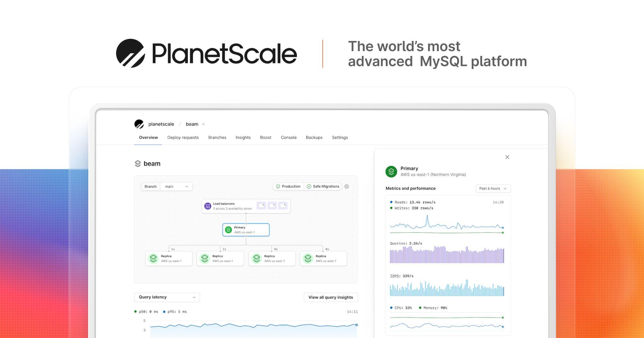
Task: Open the Past 6 hours time range dropdown
Action: [x=493, y=189]
